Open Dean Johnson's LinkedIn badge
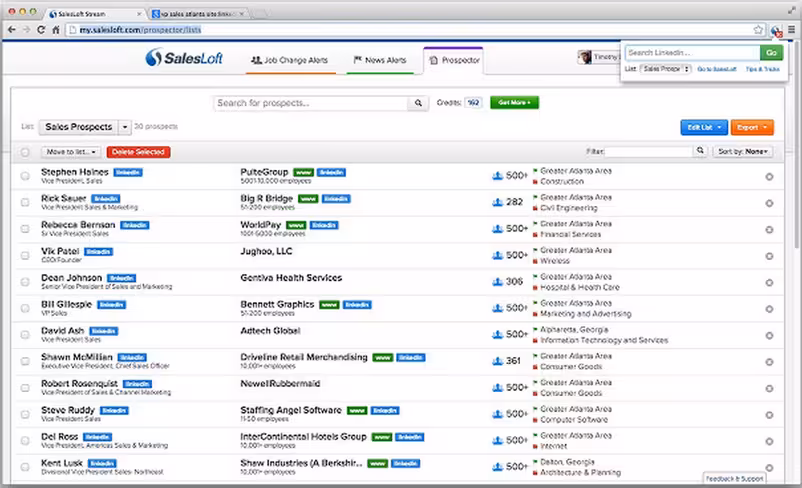 pos(121,278)
